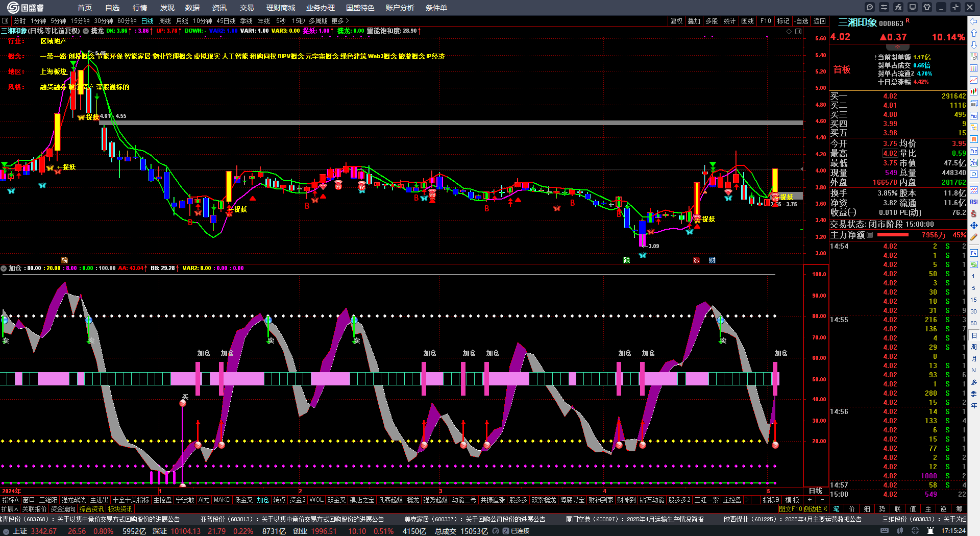The width and height of the screenshot is (980, 536).
Task: Open the fx formula manager icon
Action: (x=898, y=7)
